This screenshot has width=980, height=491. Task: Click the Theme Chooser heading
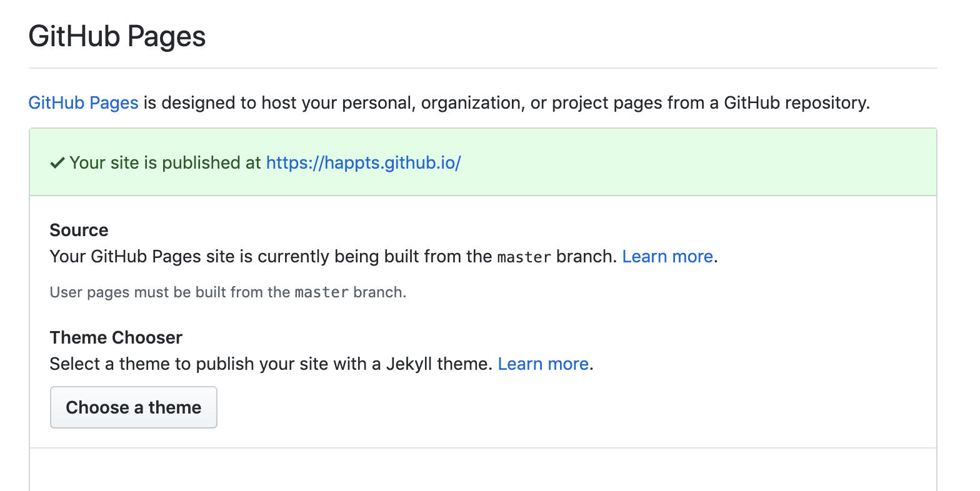pos(116,338)
